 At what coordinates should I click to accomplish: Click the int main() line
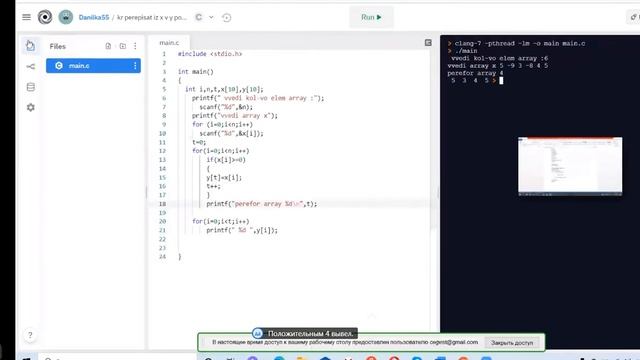[196, 71]
